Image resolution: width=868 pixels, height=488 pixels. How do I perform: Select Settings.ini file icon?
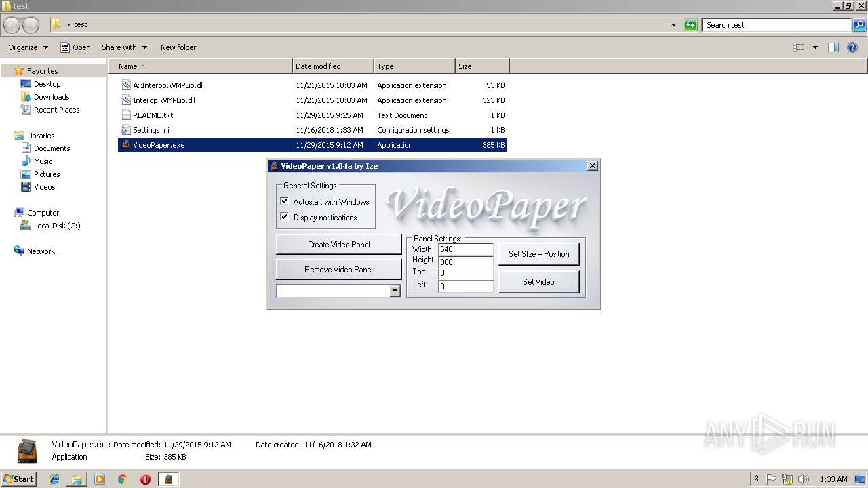pos(125,130)
